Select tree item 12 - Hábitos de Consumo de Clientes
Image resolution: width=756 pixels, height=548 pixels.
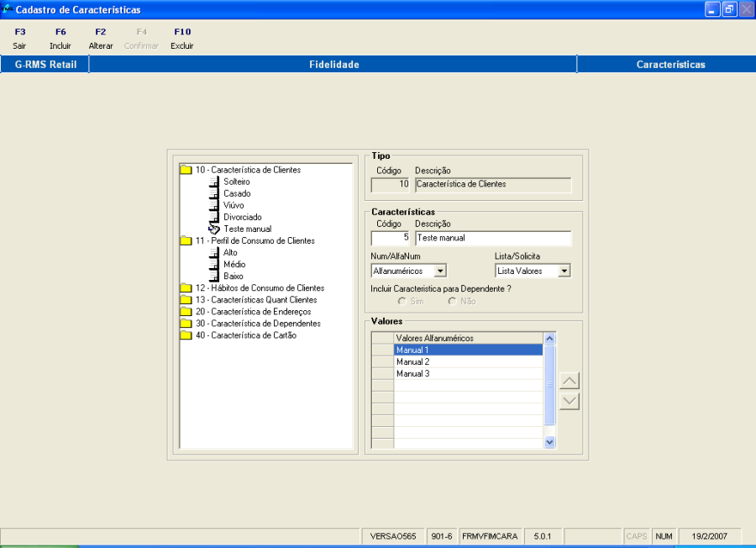[x=260, y=288]
